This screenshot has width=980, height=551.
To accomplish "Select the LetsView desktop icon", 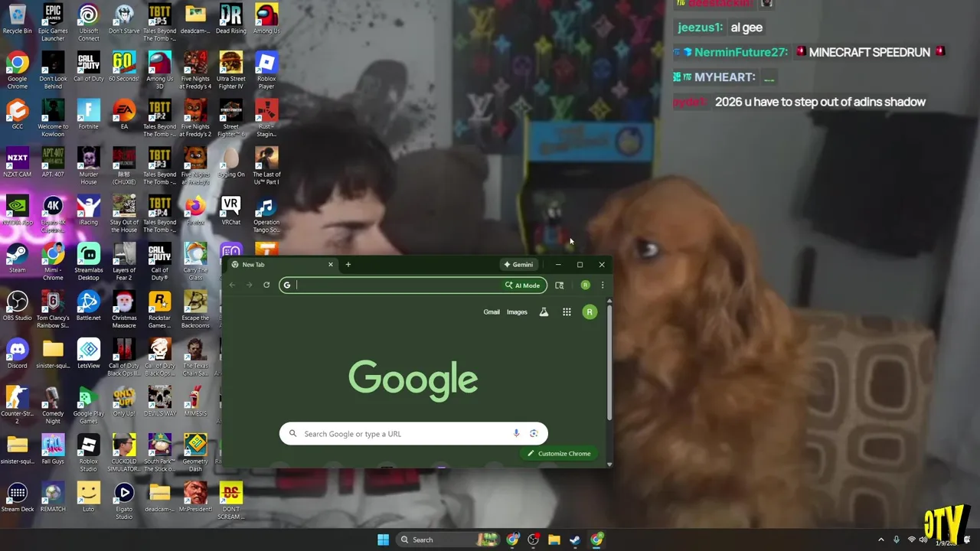I will pos(88,354).
